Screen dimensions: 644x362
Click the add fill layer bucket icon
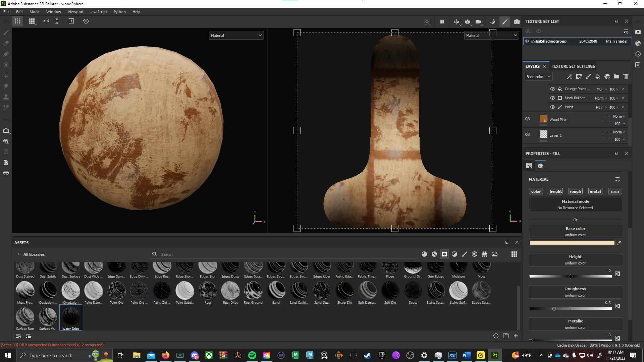point(598,77)
